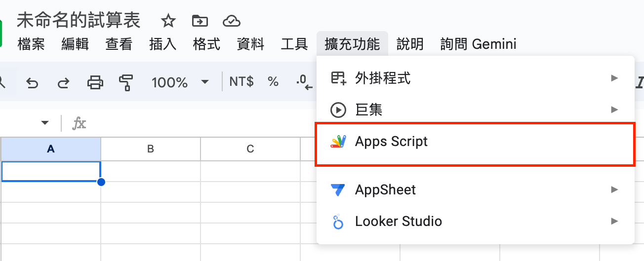Activate the paint format tool
644x261 pixels.
127,82
